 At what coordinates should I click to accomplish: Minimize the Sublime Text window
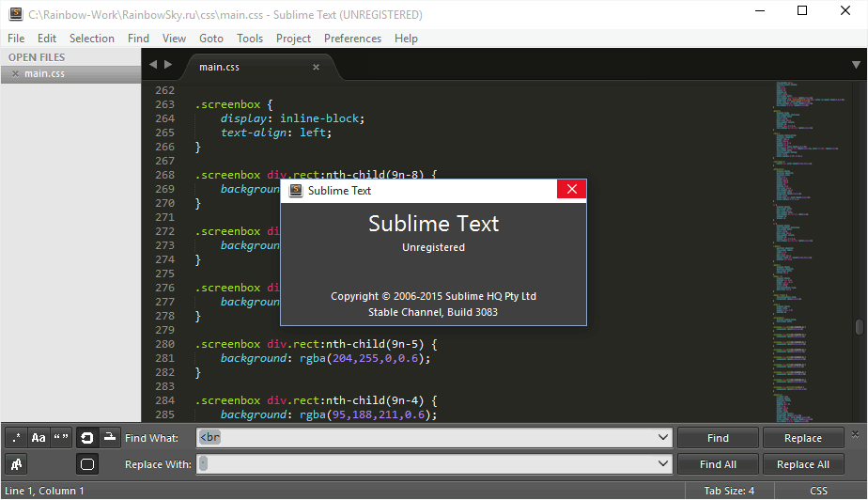click(760, 10)
